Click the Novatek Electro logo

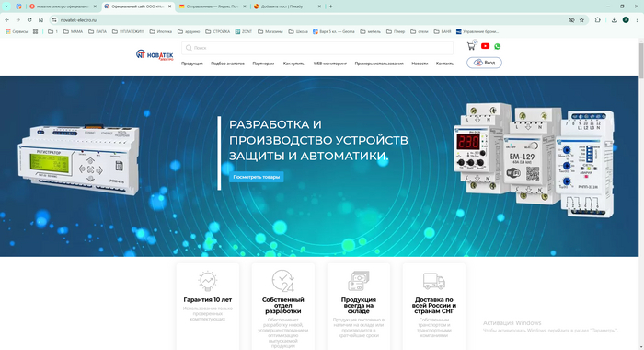tap(155, 54)
